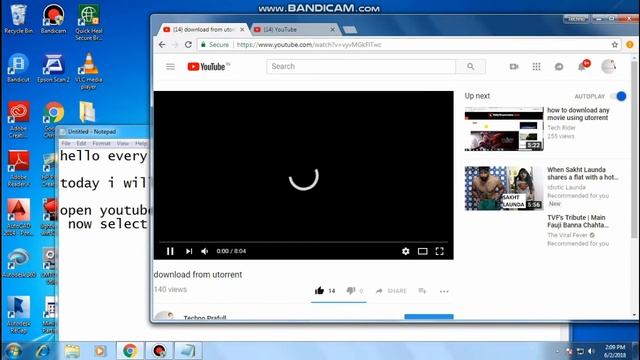Open Sakht Launda video thumbnail
Screen dimensions: 640x360
click(x=504, y=188)
